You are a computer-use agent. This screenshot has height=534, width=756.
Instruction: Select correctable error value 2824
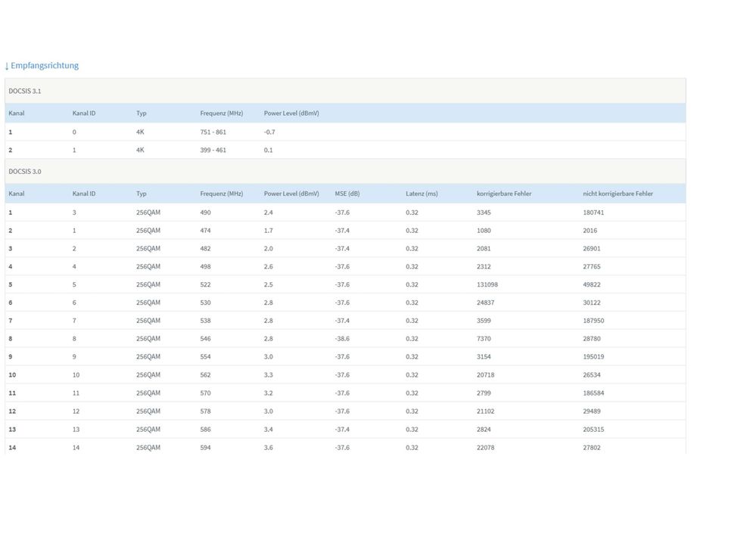click(x=484, y=430)
